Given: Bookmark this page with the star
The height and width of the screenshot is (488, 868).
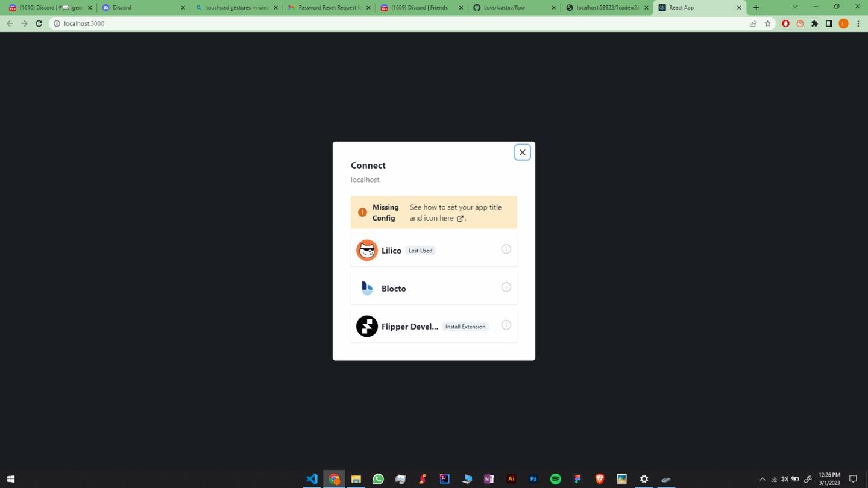Looking at the screenshot, I should tap(767, 23).
